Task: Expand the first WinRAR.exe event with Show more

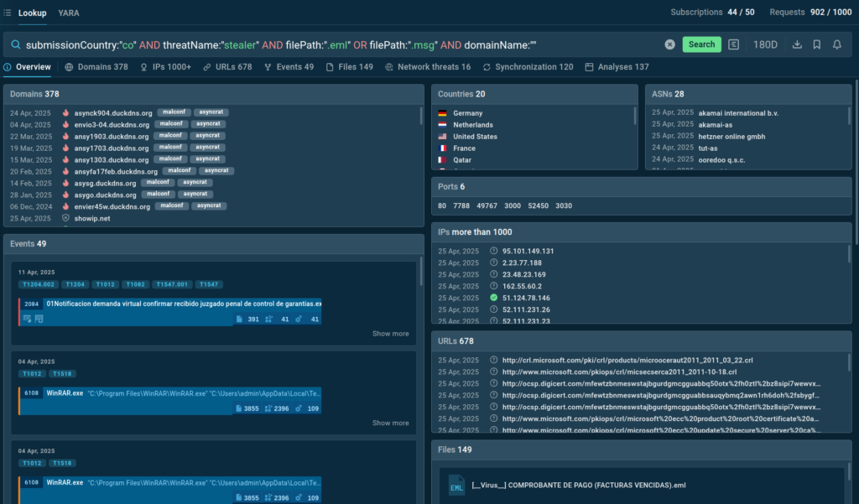Action: 390,423
